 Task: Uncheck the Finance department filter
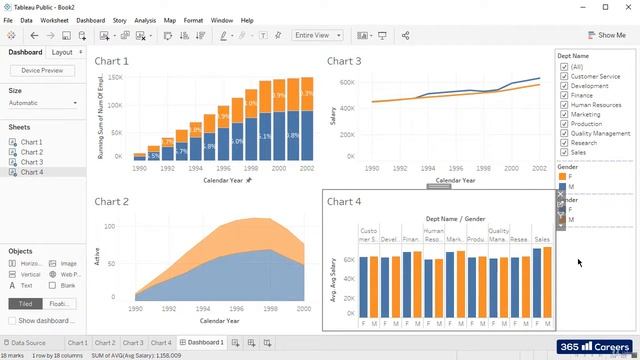click(564, 95)
